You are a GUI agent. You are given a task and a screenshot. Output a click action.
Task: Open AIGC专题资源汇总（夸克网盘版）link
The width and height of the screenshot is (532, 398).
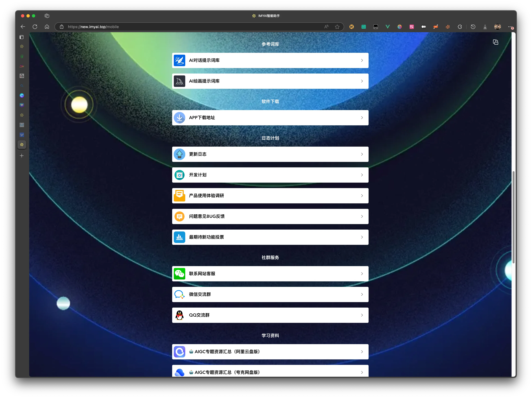pyautogui.click(x=270, y=371)
